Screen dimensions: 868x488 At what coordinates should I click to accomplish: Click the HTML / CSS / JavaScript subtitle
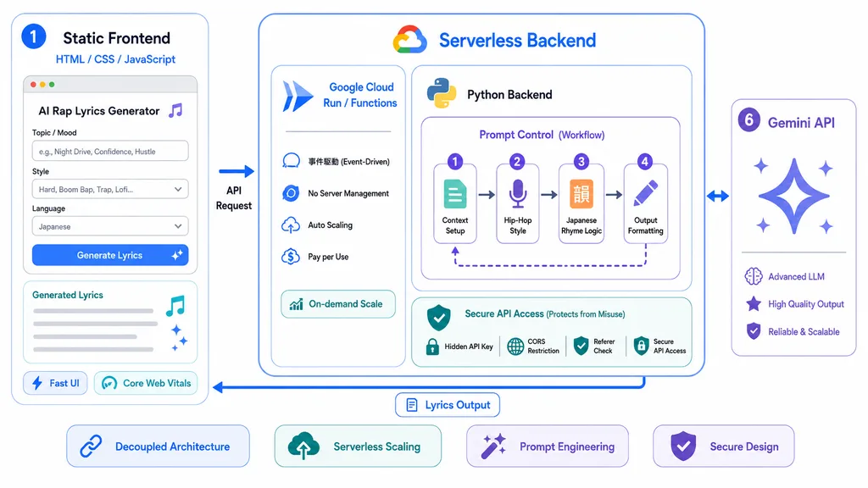115,59
